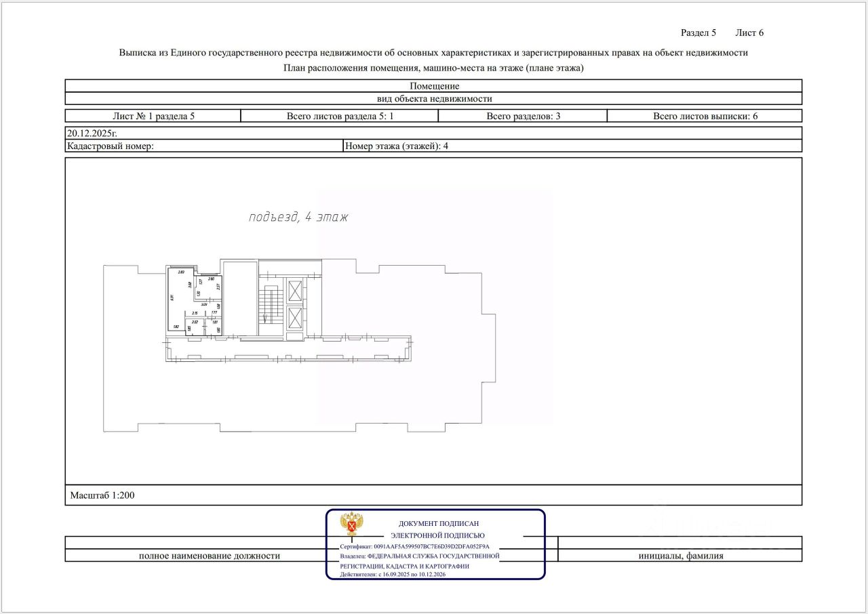Select "Номер этажа (этажей): 4" text
The height and width of the screenshot is (614, 868).
tap(397, 146)
